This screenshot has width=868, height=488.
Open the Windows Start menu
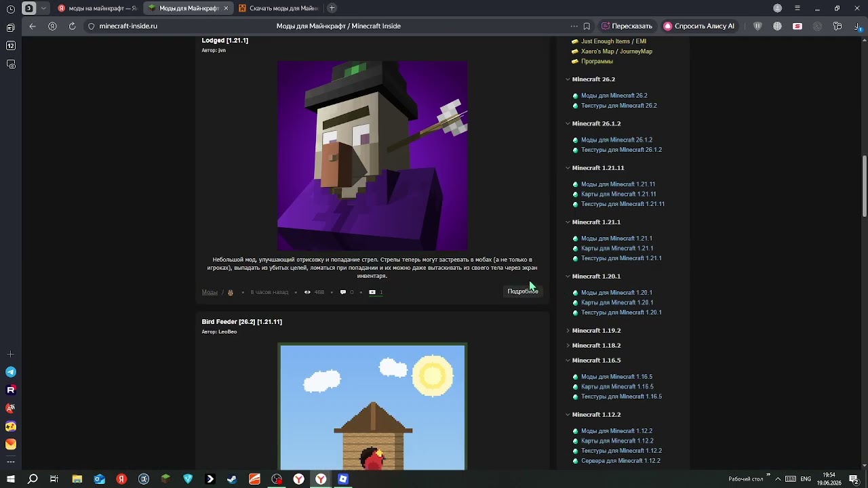pos(11,479)
